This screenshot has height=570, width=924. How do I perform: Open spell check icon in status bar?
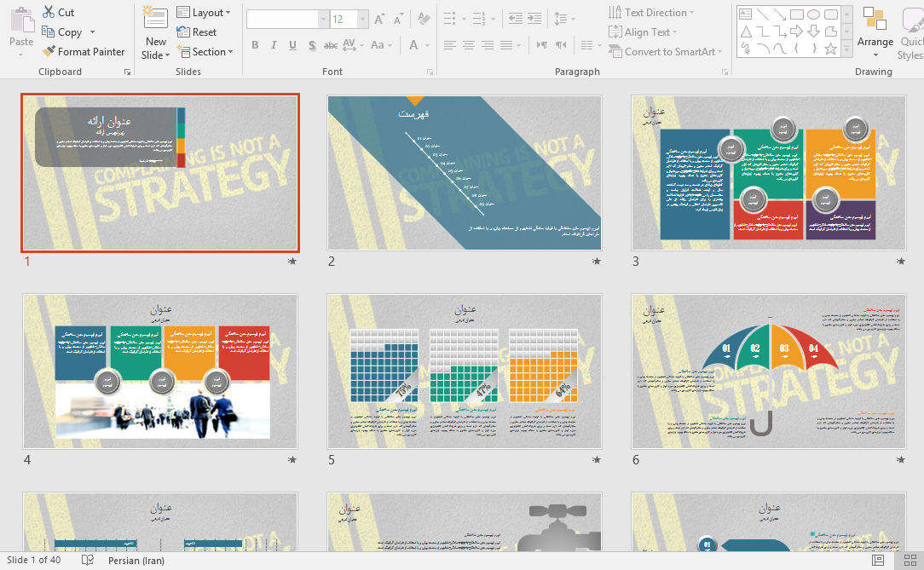(87, 560)
